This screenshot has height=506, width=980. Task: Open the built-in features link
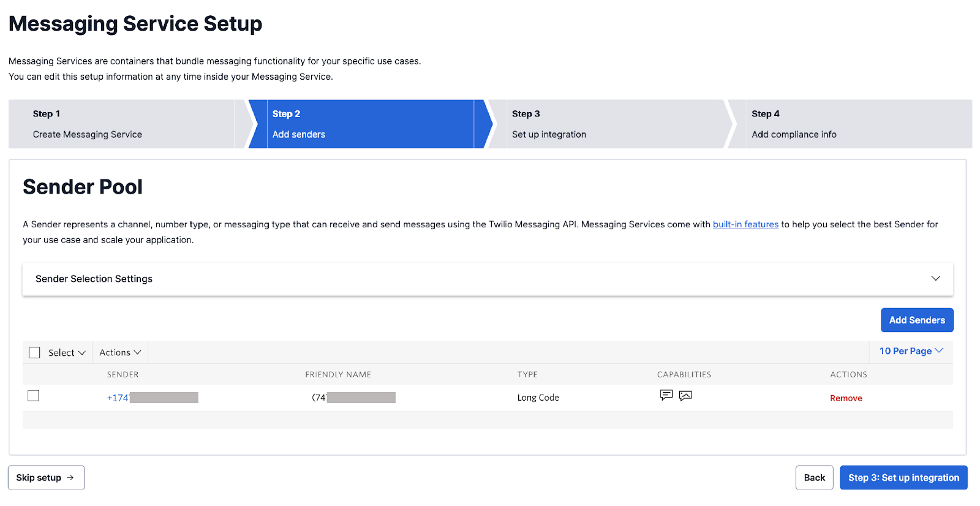click(x=745, y=225)
